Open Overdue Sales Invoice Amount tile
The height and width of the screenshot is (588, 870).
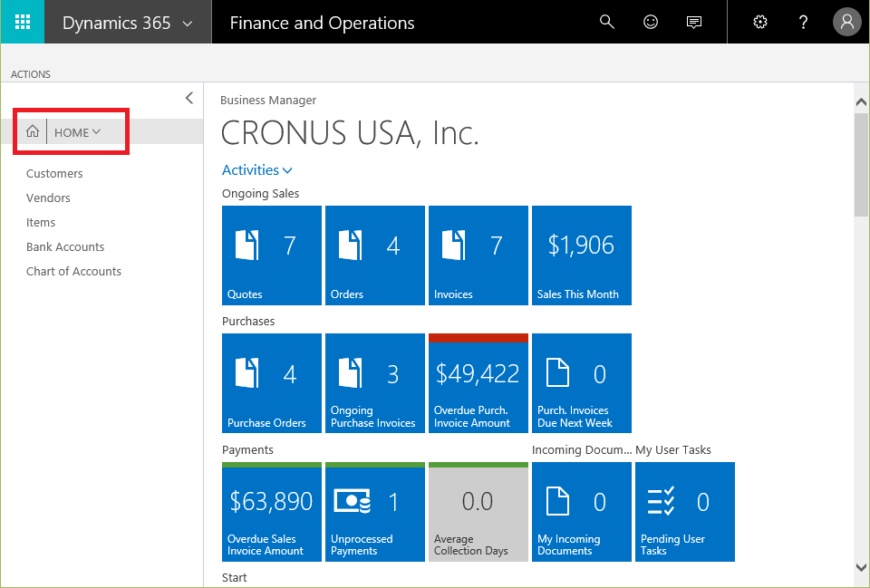point(272,512)
